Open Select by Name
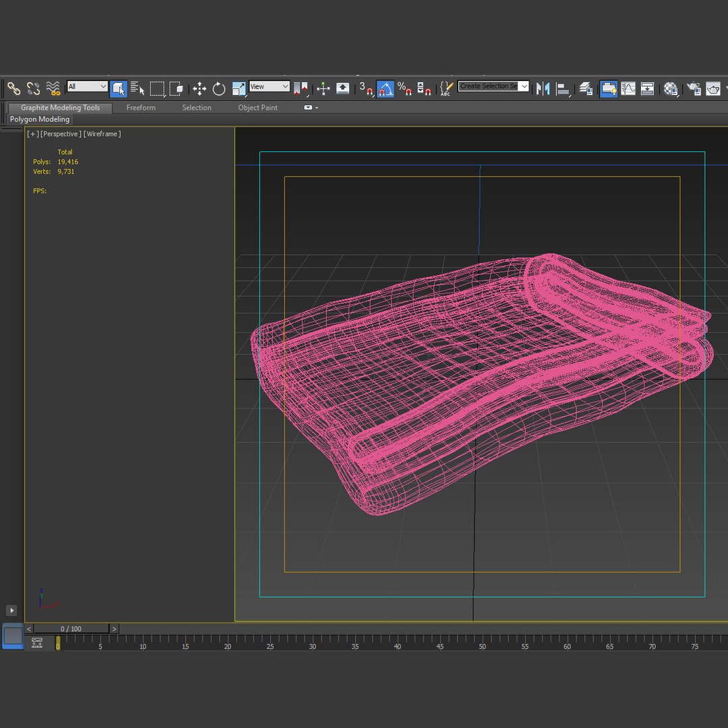This screenshot has width=728, height=728. 138,88
